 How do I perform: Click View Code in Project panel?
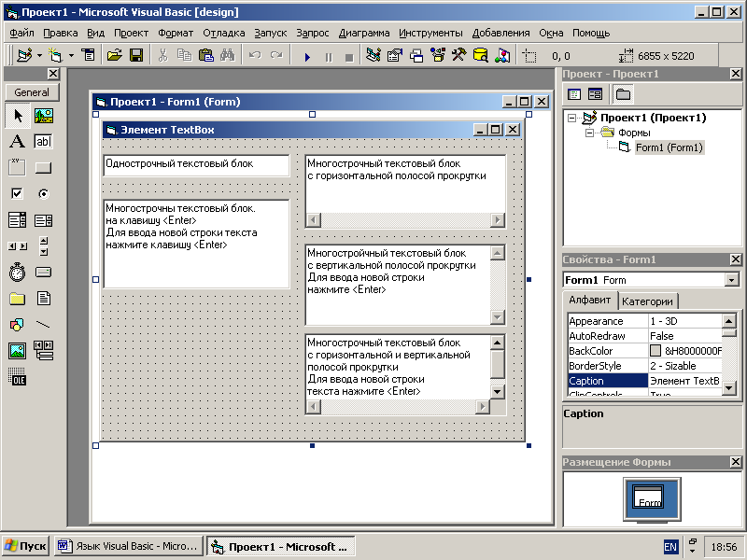[574, 94]
